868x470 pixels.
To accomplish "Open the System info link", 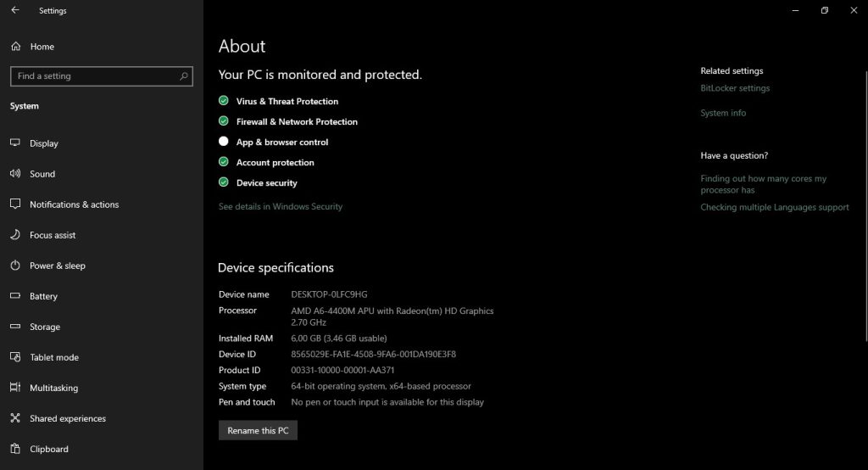I will click(723, 113).
